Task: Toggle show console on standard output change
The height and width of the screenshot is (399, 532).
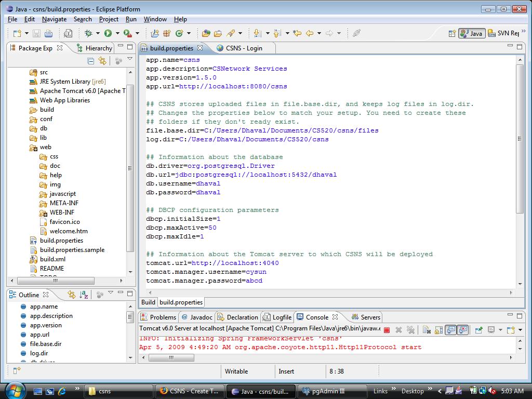Action: pos(450,330)
